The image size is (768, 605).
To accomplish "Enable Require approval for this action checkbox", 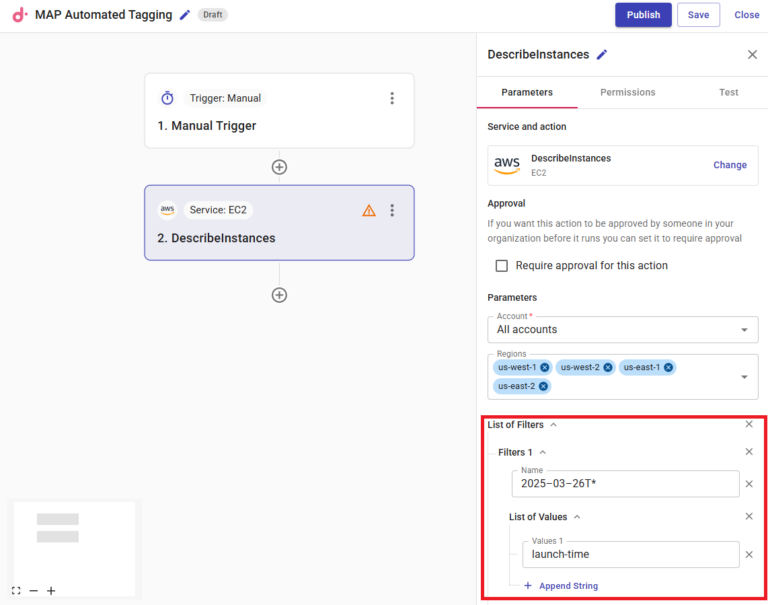I will [502, 266].
